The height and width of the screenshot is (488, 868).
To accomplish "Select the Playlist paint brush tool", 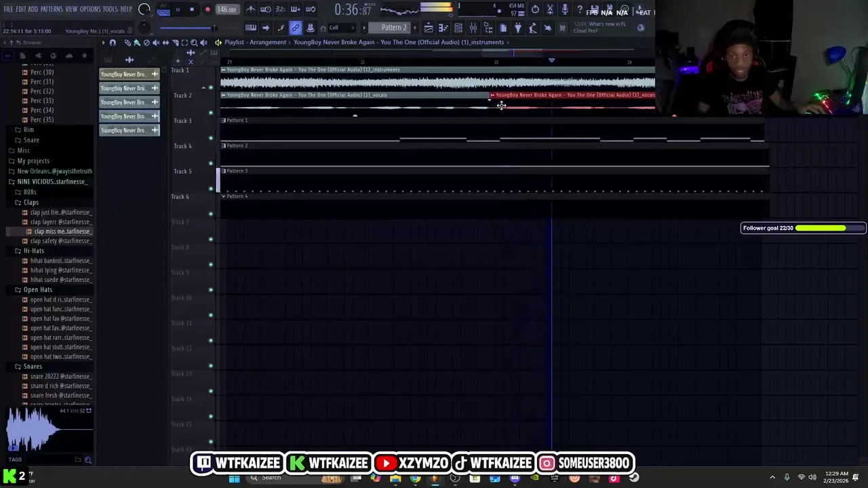I will tap(136, 43).
